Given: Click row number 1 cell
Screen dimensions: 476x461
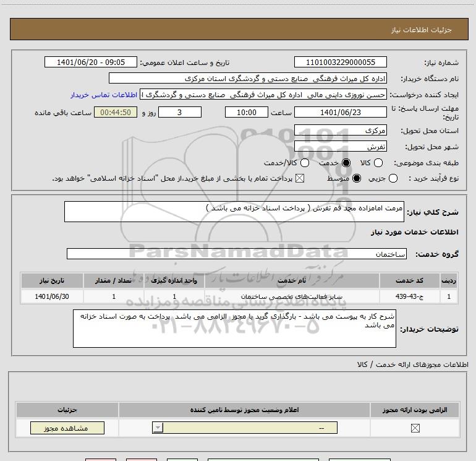Looking at the screenshot, I should [449, 296].
